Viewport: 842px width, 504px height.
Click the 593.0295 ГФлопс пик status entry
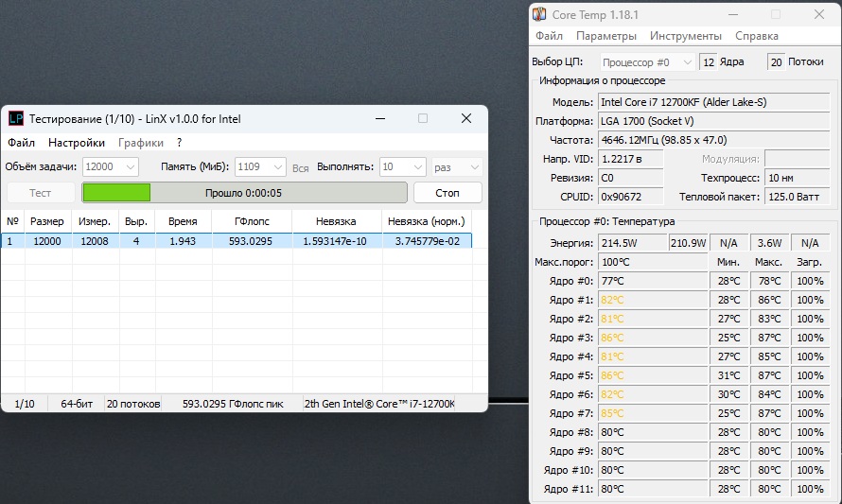[x=233, y=404]
